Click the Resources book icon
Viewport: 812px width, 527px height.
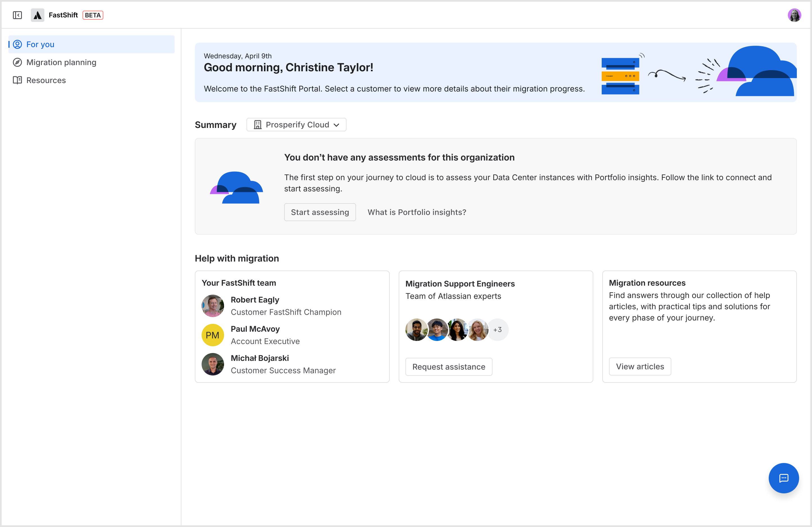pos(18,80)
